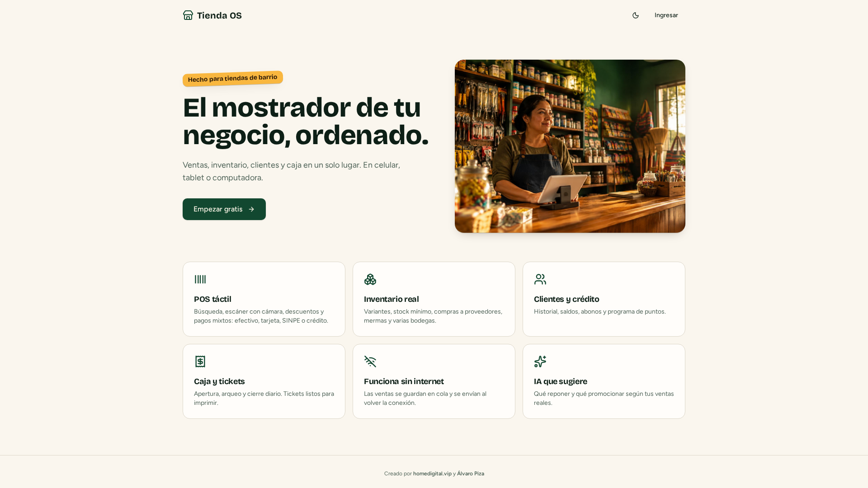Click the 'Tienda OS' brand name text
Screen dimensions: 868x488
tap(219, 16)
